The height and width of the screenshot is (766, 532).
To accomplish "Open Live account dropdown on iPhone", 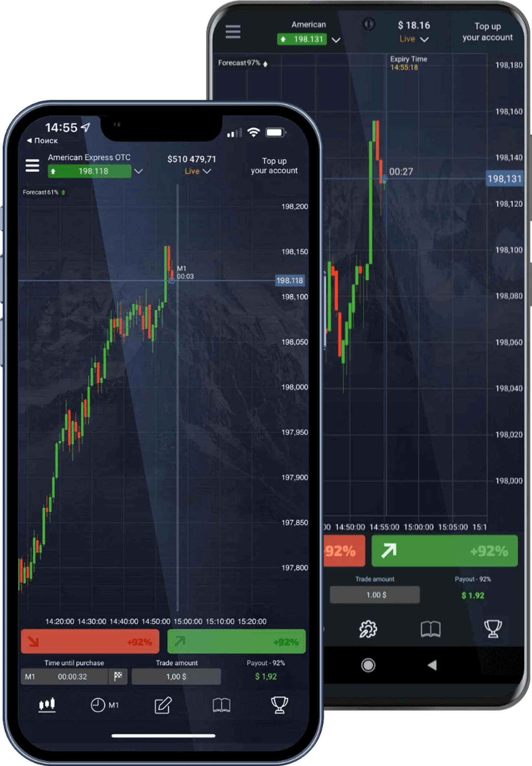I will (x=198, y=171).
